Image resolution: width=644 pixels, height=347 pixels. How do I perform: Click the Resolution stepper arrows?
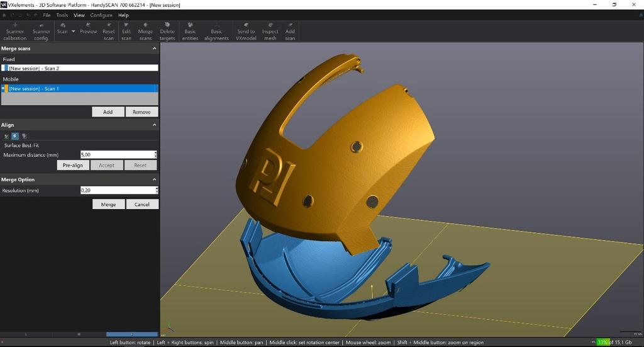click(157, 190)
